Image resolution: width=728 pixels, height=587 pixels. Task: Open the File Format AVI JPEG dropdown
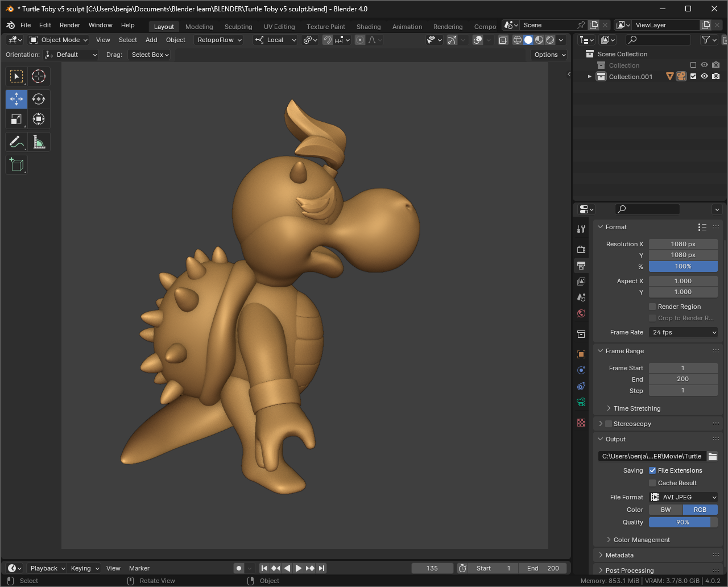683,497
